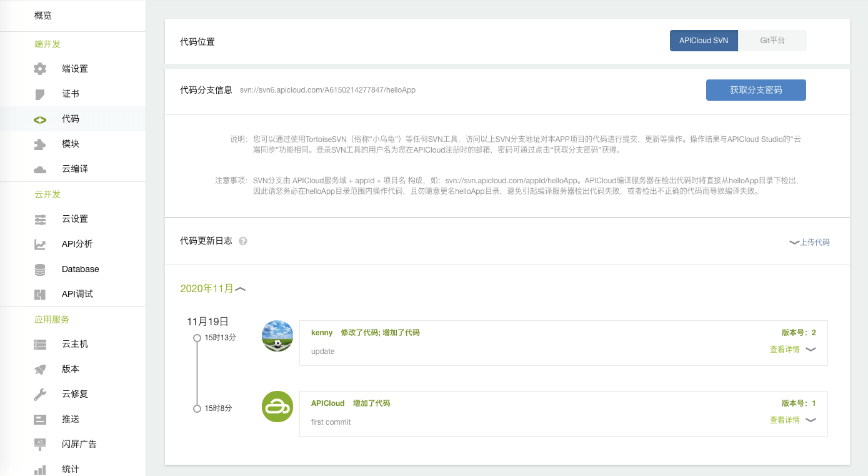Open the Database panel icon
Screen dimensions: 868x476
[x=39, y=269]
